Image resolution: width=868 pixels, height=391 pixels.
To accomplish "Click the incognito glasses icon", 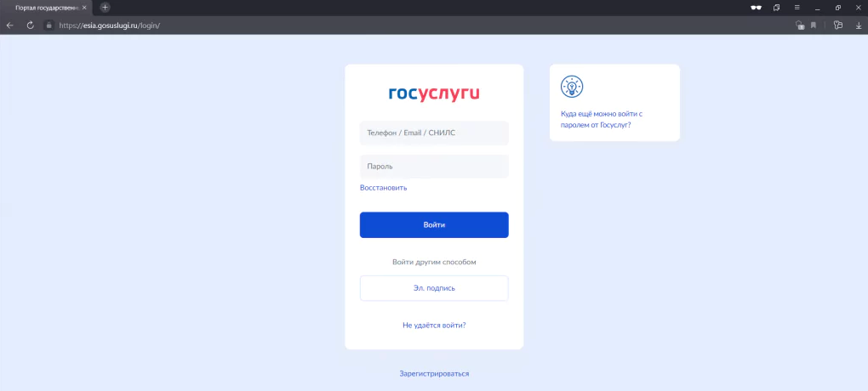I will click(755, 8).
